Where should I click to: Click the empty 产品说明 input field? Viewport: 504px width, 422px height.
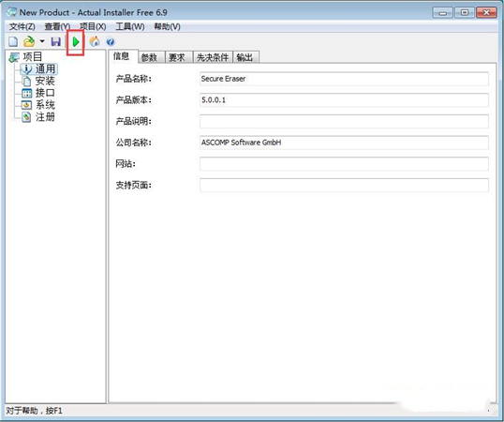(344, 121)
